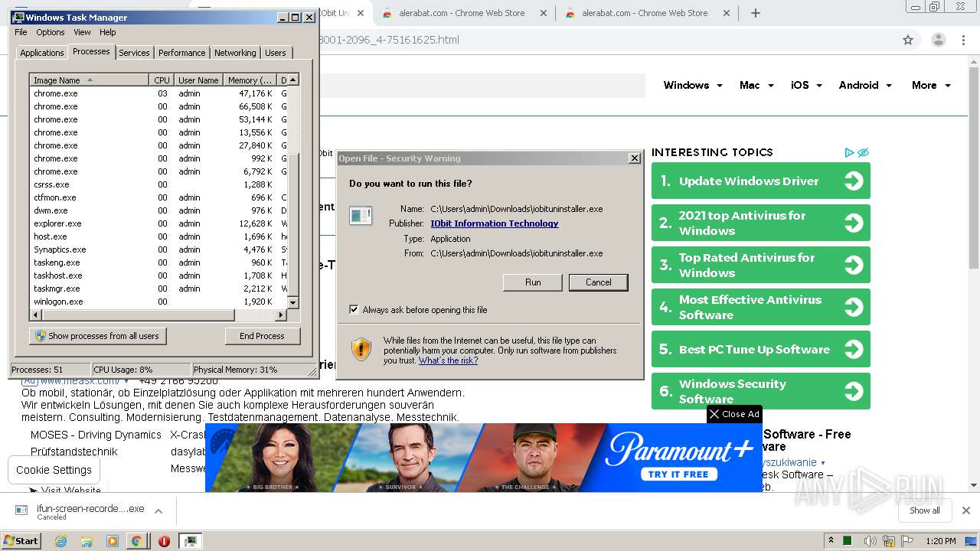The height and width of the screenshot is (551, 980).
Task: Open Chrome profile avatar icon
Action: click(x=938, y=40)
